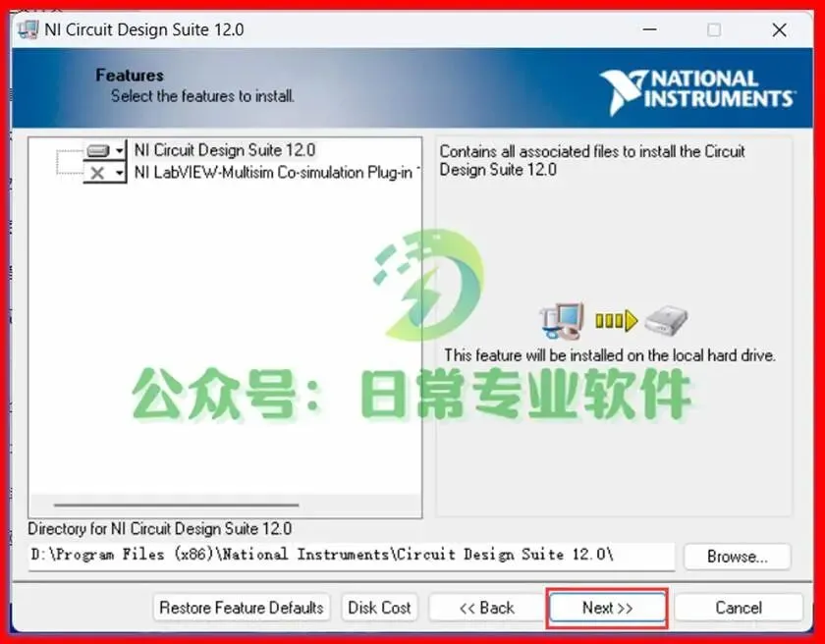Go back with << Back button
Screen dimensions: 825x644
pos(487,608)
